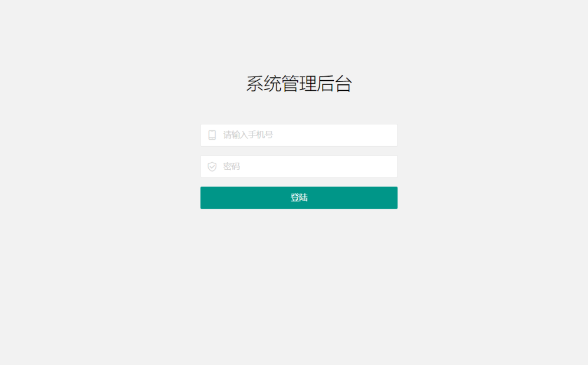
Task: Select the shield icon beside 密码
Action: [x=212, y=166]
